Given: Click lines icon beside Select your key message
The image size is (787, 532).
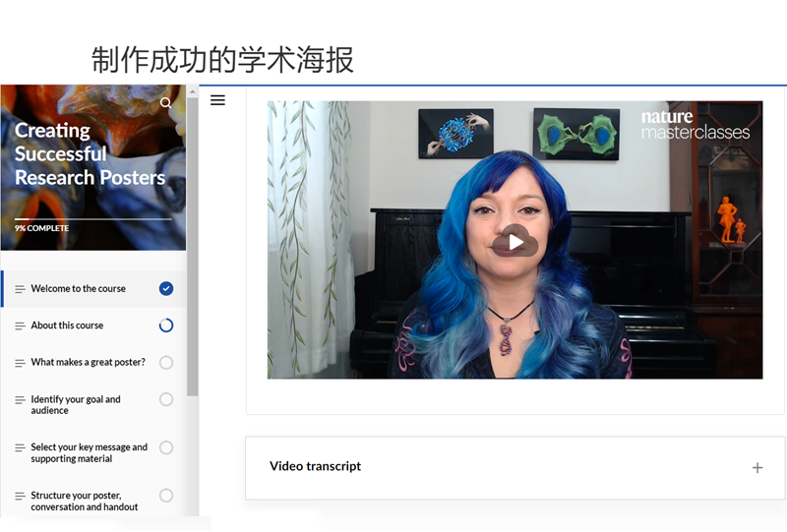Looking at the screenshot, I should pyautogui.click(x=20, y=447).
